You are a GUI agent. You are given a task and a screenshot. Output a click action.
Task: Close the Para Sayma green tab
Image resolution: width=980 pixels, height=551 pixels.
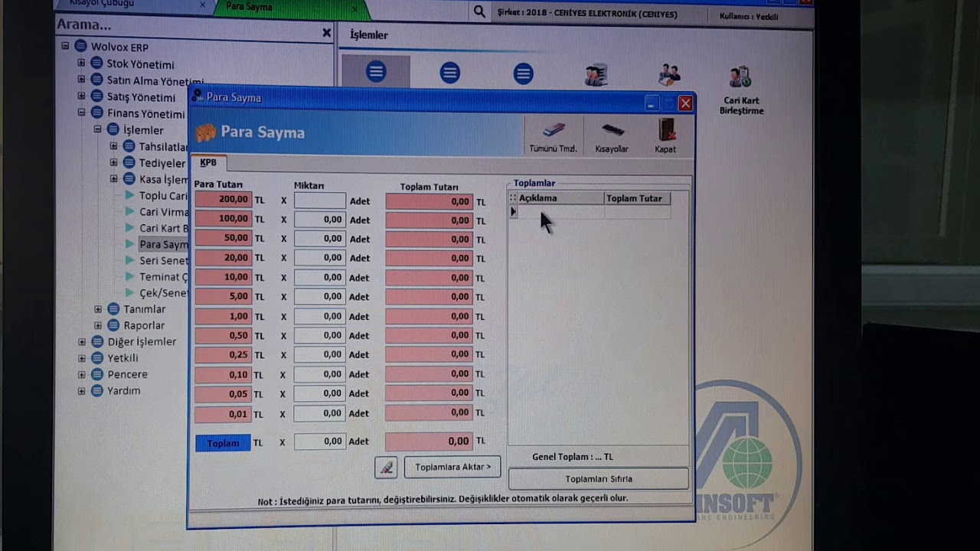(354, 9)
